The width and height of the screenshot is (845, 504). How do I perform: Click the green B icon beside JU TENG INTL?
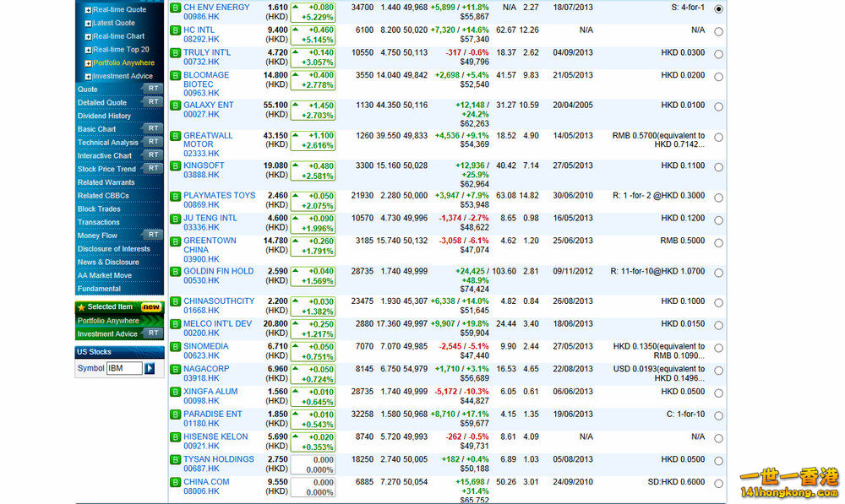coord(175,219)
